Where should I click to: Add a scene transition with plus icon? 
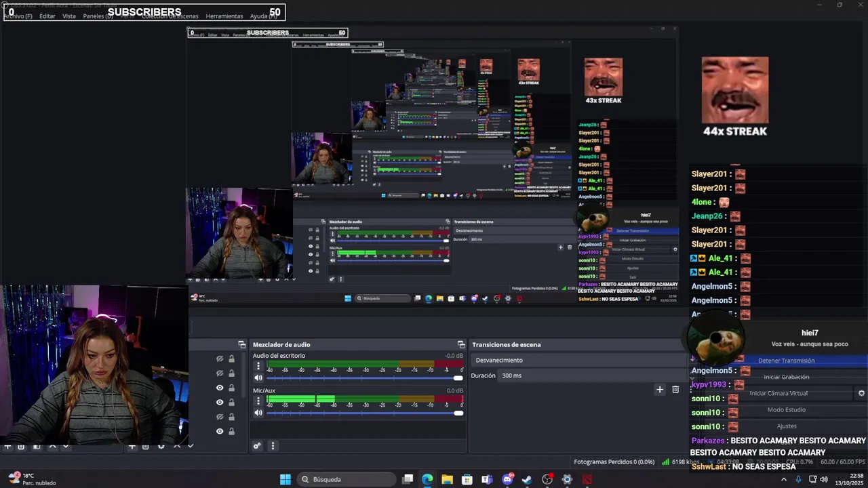click(x=659, y=389)
